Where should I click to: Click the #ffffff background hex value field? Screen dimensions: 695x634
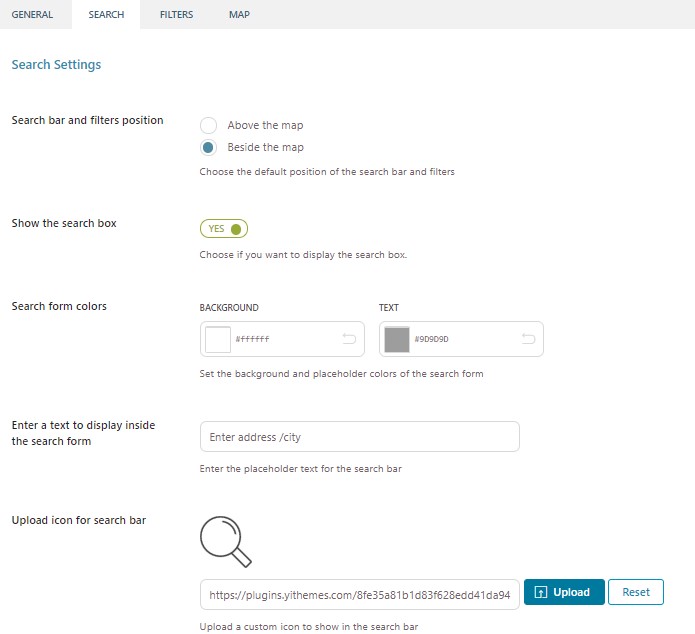(x=284, y=339)
